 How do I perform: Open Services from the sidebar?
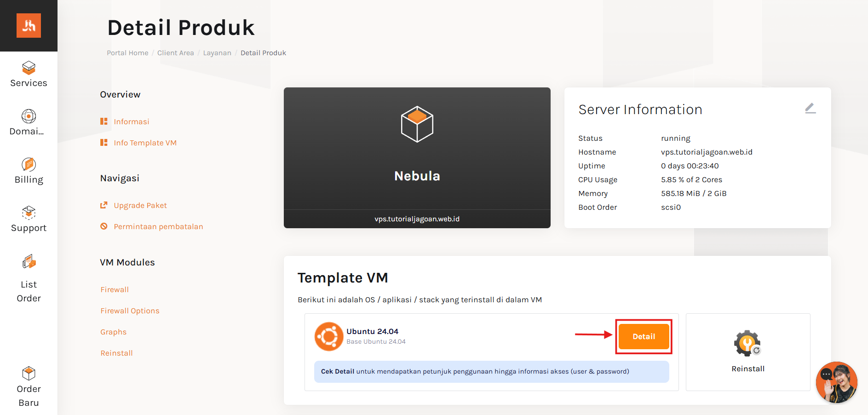29,74
